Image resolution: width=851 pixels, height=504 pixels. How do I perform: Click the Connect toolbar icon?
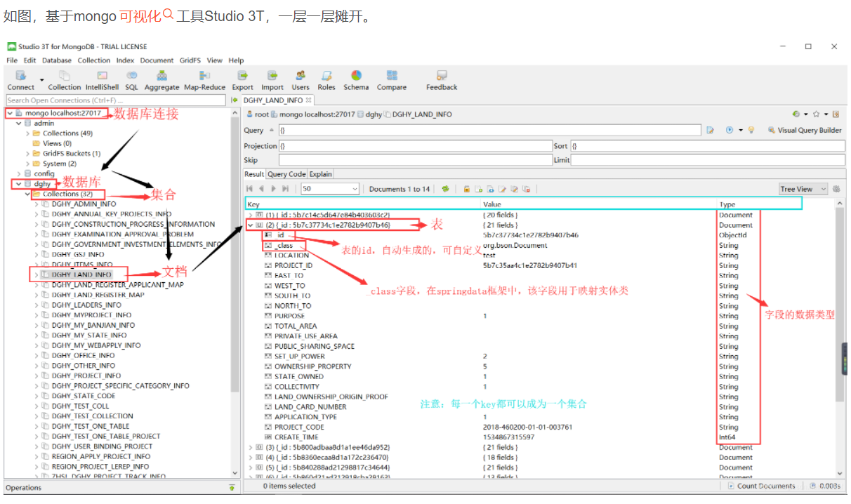pyautogui.click(x=20, y=80)
